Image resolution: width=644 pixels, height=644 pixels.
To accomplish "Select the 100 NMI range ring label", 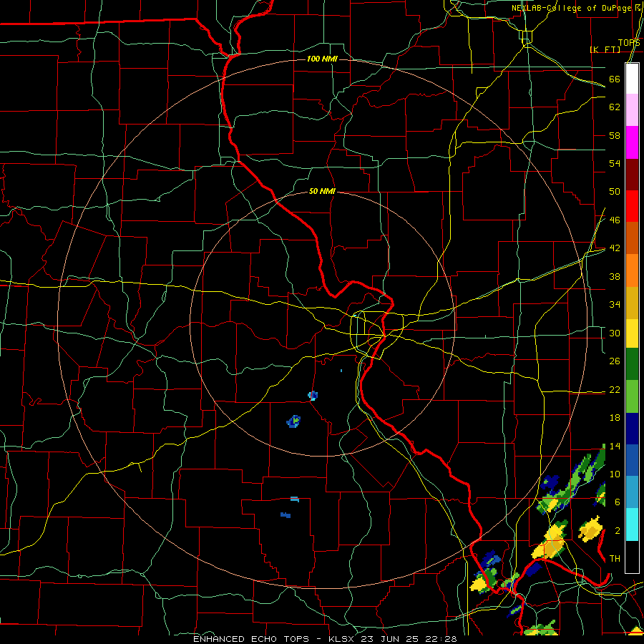I will click(x=322, y=59).
